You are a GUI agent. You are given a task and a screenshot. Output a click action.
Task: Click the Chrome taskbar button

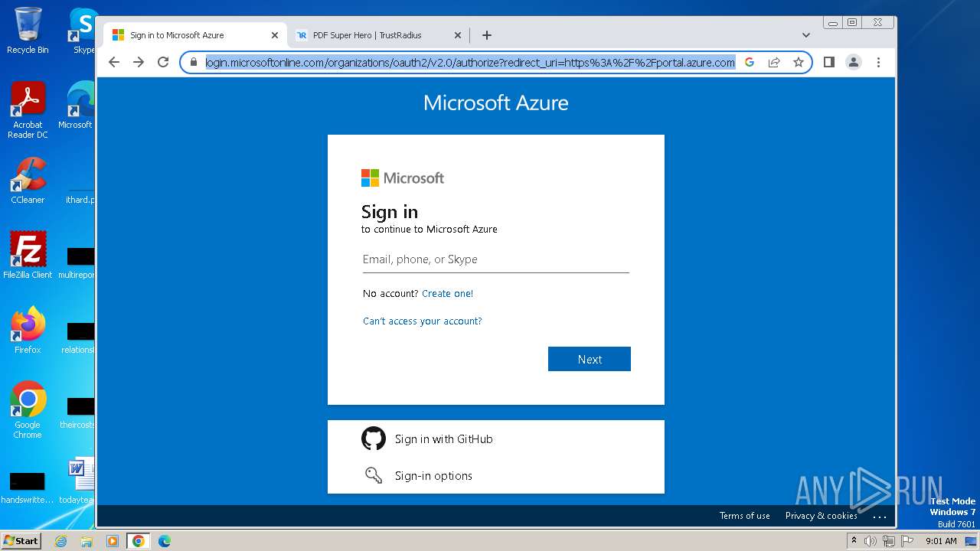139,541
